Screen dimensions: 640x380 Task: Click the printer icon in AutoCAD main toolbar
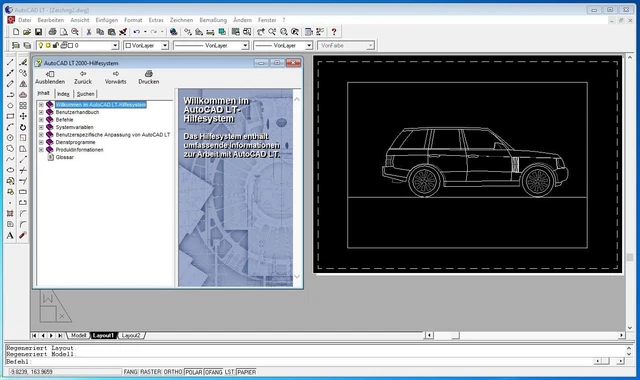click(52, 31)
